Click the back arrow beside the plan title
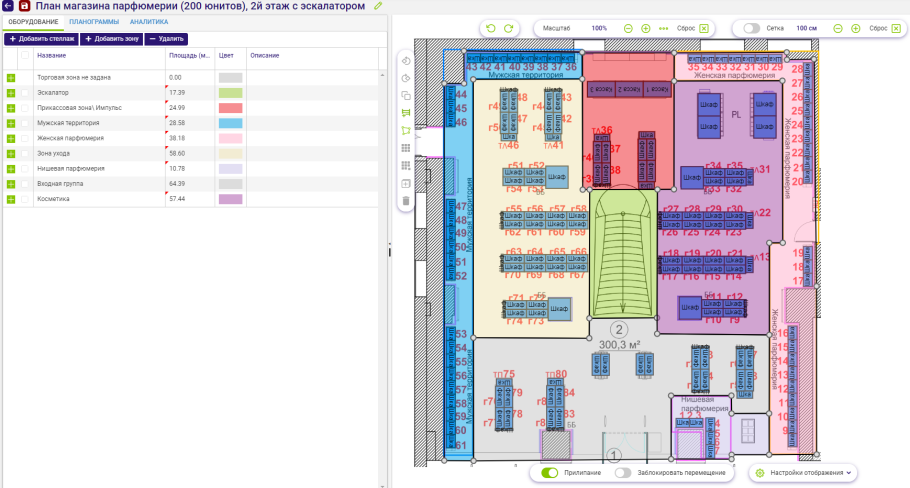This screenshot has height=488, width=910. pyautogui.click(x=8, y=6)
